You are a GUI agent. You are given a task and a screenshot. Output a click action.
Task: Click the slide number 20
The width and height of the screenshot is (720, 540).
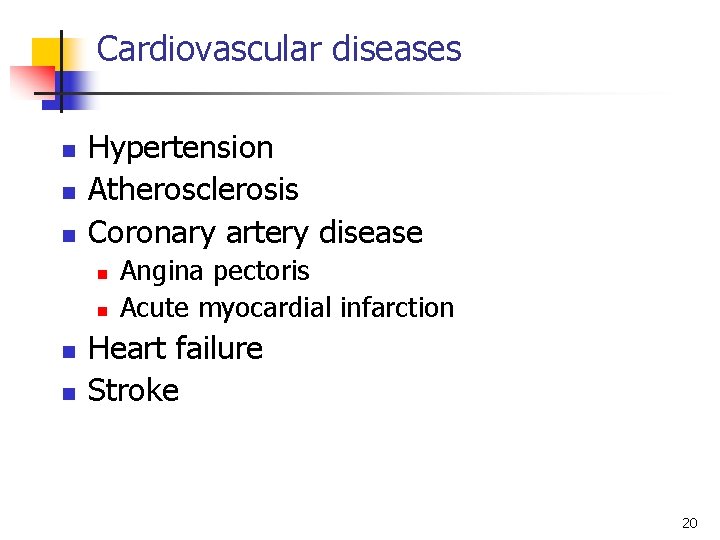click(x=689, y=523)
